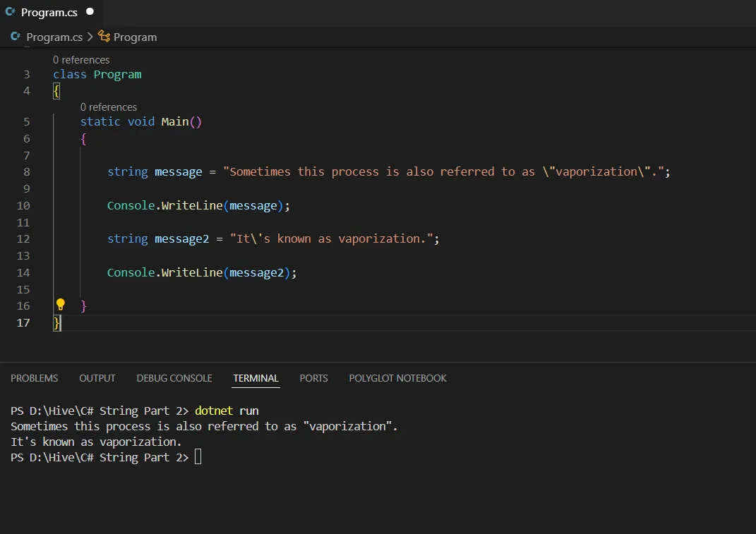Select the Program.cs editor tab
Viewport: 756px width, 534px height.
point(49,13)
